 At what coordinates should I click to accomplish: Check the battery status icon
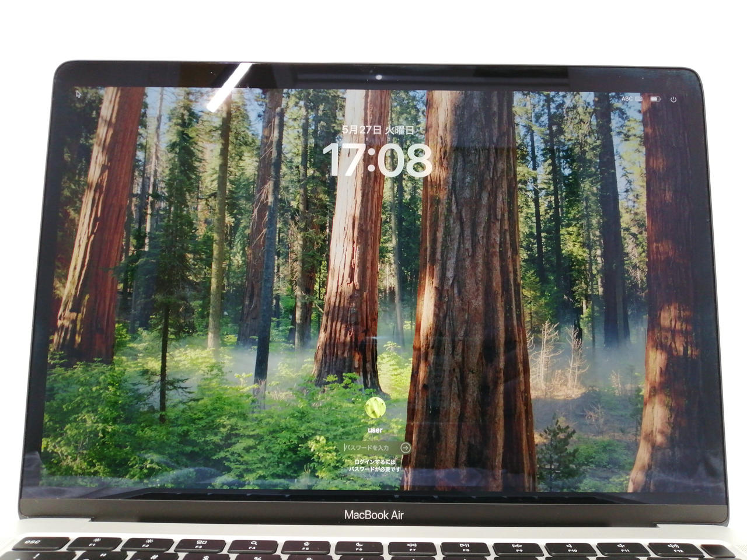pos(655,99)
